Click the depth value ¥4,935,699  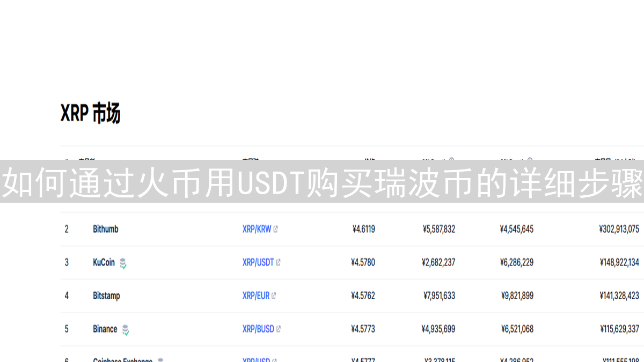tap(438, 329)
